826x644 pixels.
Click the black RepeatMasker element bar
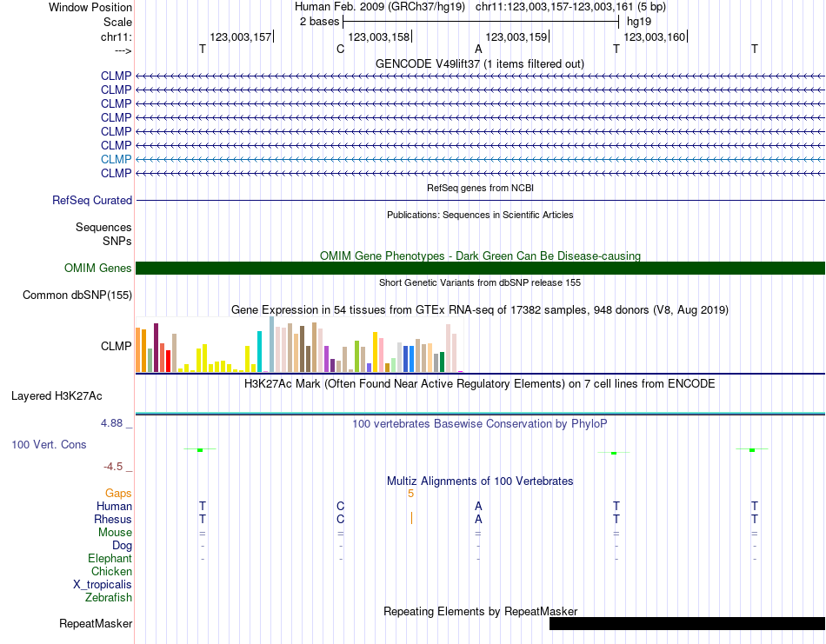click(687, 623)
